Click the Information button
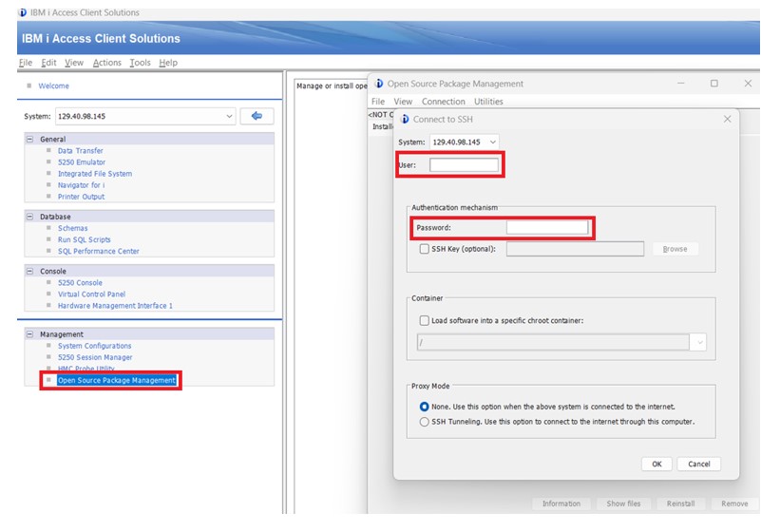 click(x=561, y=503)
